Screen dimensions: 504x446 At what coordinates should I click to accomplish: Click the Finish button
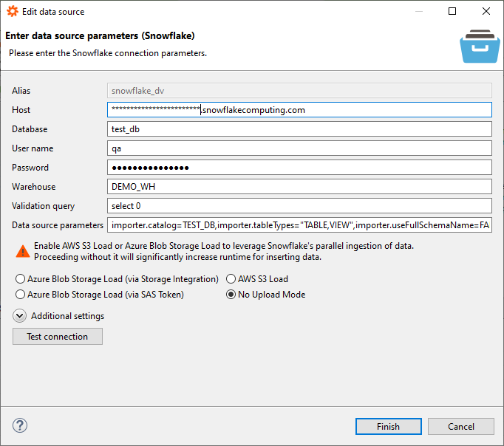(x=388, y=426)
